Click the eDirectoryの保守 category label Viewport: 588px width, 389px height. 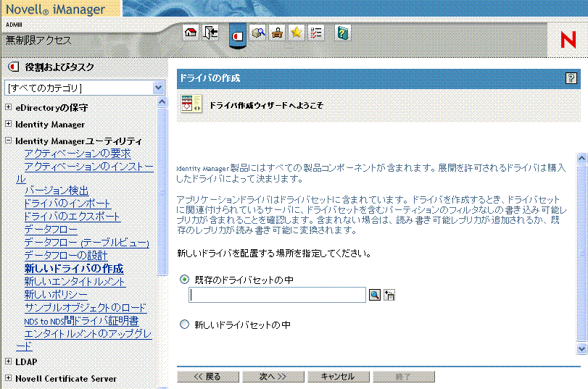51,107
